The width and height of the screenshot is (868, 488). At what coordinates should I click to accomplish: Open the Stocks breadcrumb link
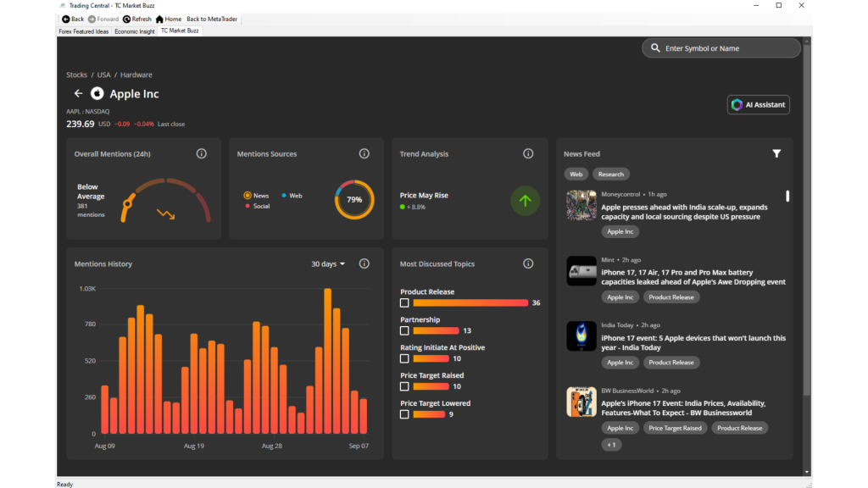click(76, 75)
